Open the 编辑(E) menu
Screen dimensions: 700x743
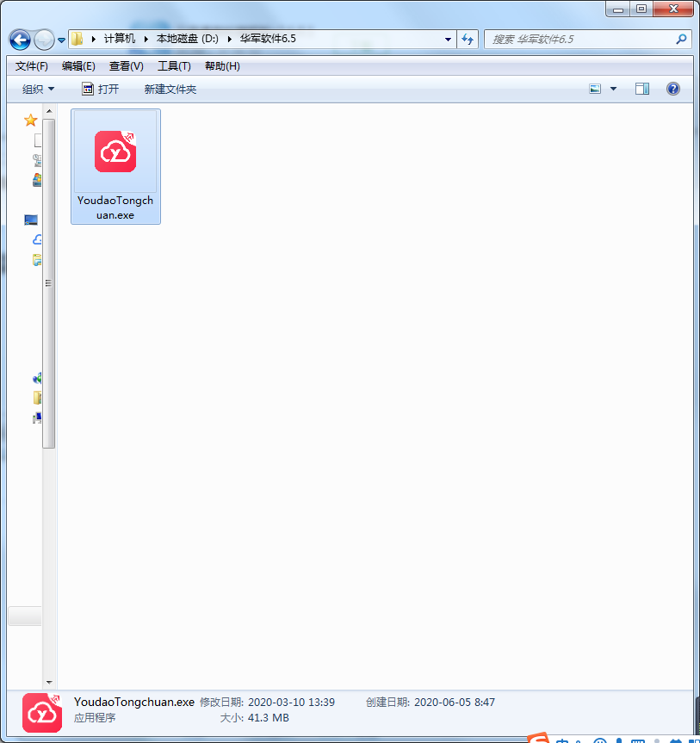(78, 66)
